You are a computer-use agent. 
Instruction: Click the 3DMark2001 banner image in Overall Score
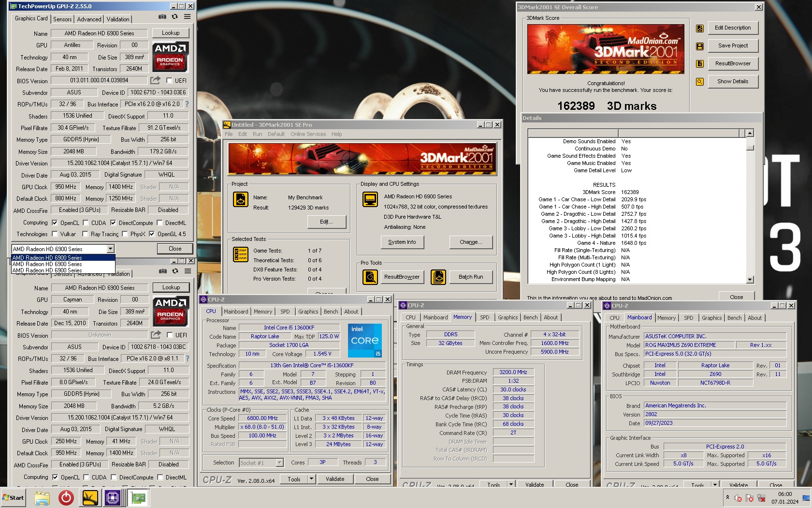(606, 49)
